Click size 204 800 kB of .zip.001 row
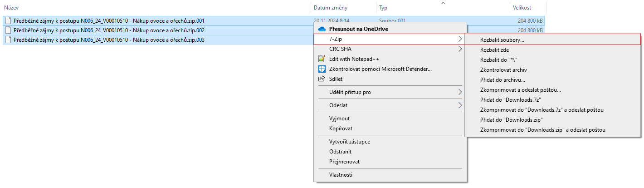This screenshot has height=188, width=644. (x=530, y=21)
